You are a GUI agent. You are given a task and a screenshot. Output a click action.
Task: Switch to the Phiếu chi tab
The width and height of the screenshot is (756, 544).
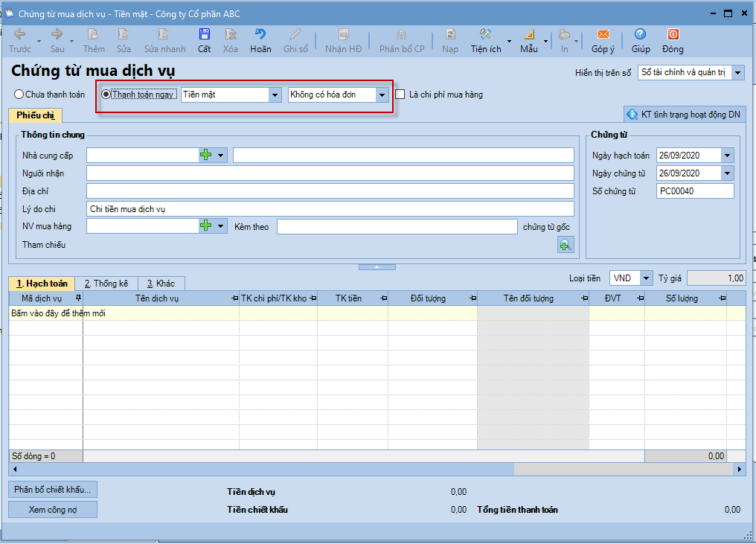coord(36,115)
